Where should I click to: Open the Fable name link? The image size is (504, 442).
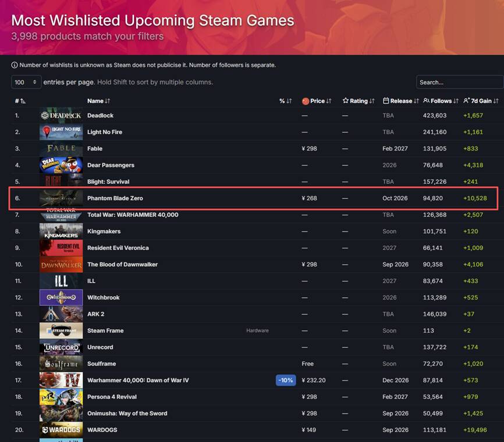click(95, 148)
